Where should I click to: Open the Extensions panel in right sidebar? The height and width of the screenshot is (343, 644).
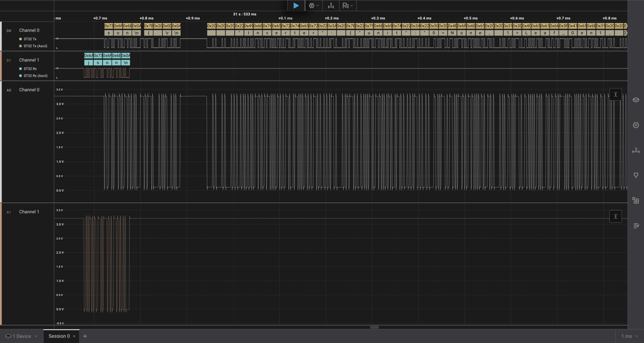coord(636,200)
